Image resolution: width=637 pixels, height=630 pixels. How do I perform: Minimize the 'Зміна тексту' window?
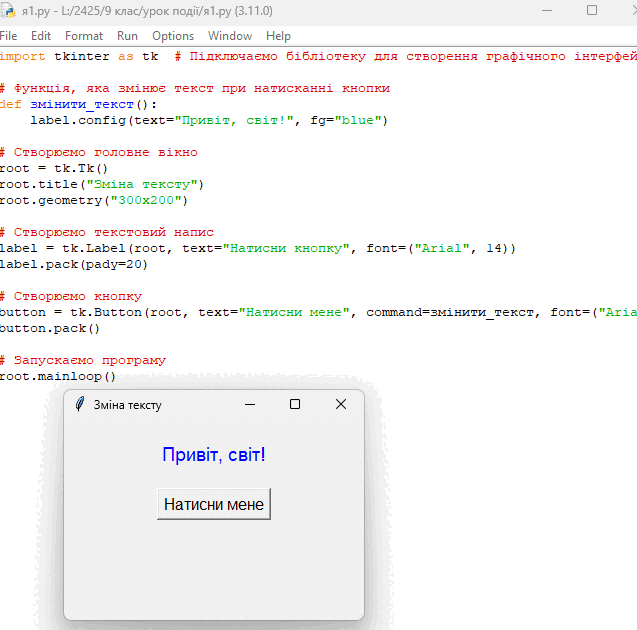pyautogui.click(x=250, y=404)
